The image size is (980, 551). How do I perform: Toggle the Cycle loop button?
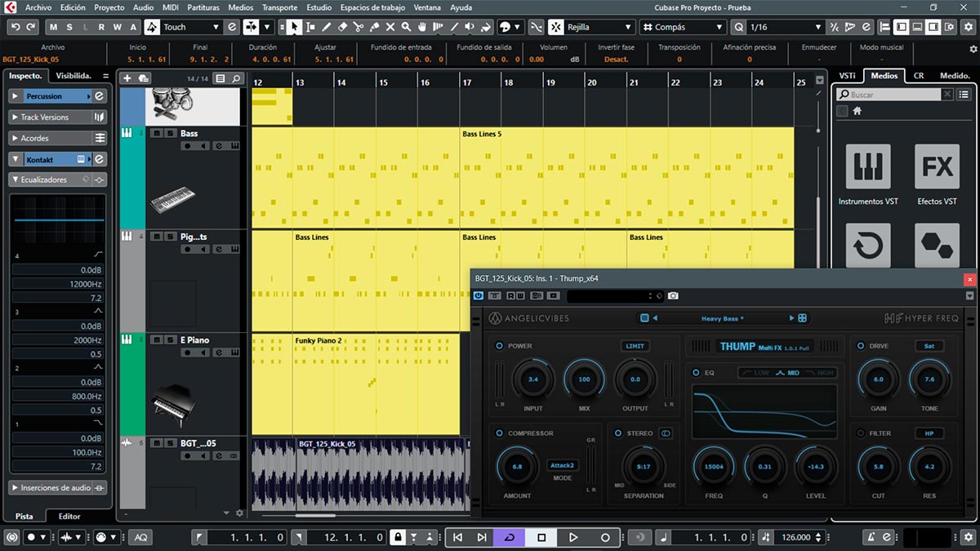click(510, 537)
